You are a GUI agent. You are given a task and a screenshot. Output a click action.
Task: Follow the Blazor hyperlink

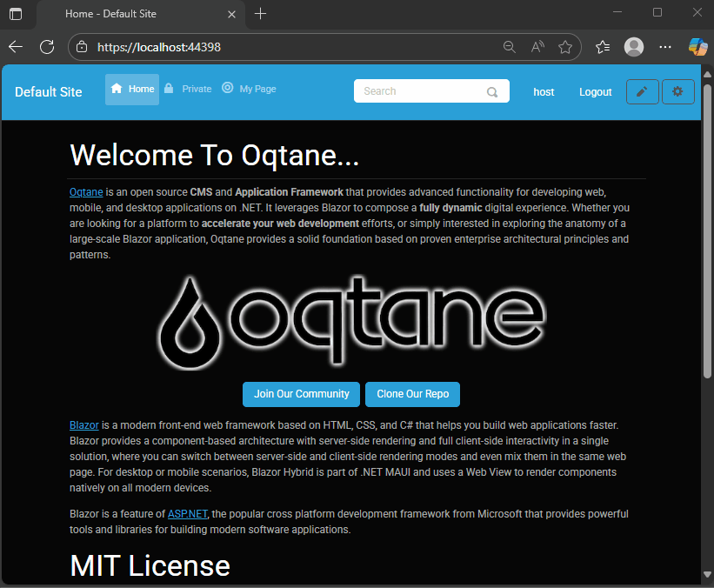[83, 425]
